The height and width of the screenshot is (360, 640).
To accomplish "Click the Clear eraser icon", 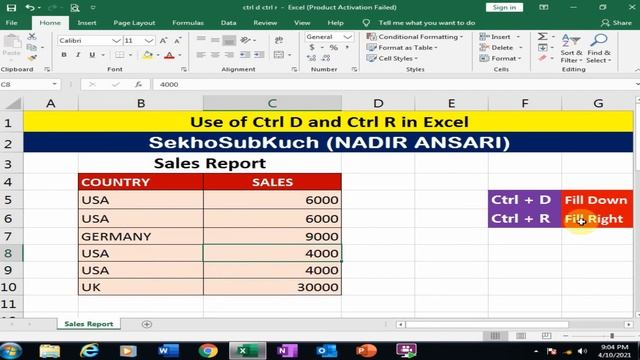I will click(542, 58).
